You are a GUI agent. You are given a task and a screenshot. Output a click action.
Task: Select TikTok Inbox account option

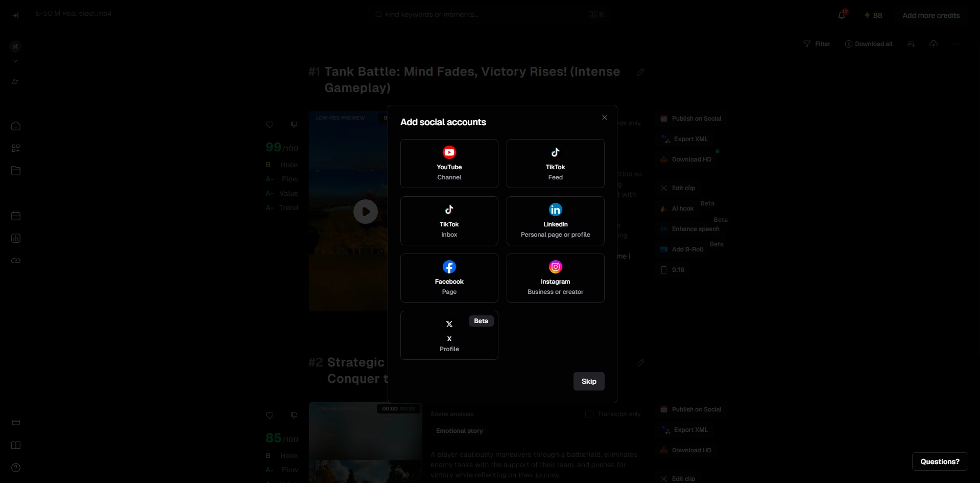tap(449, 221)
